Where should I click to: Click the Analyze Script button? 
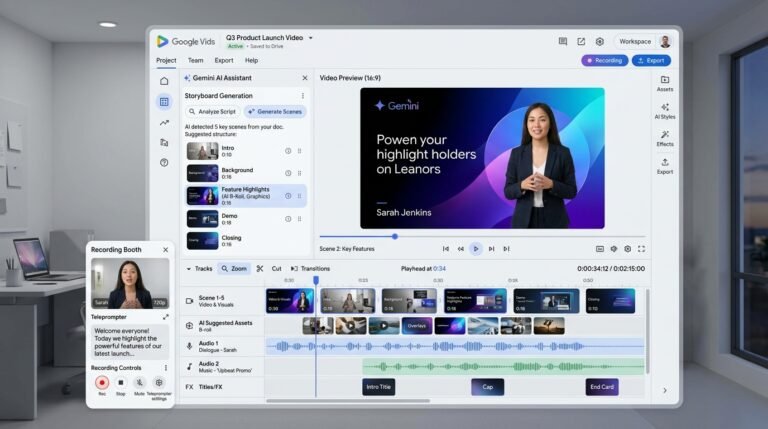[x=213, y=112]
